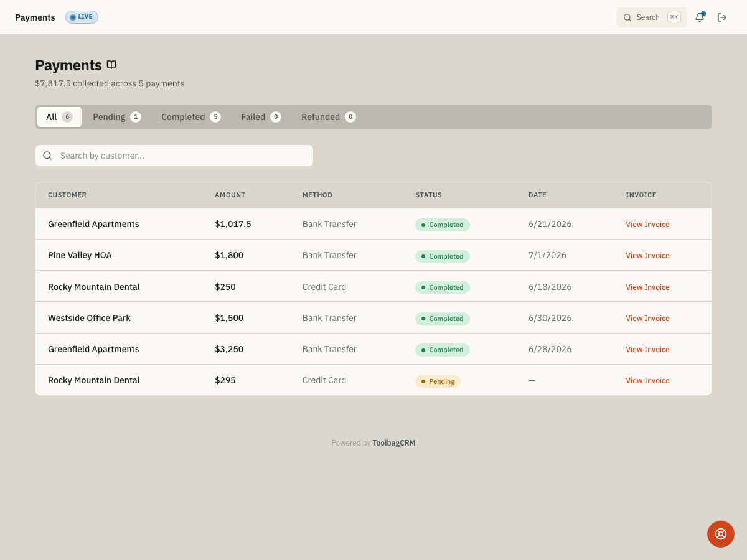This screenshot has width=747, height=560.
Task: Focus the Search by customer field
Action: pyautogui.click(x=174, y=156)
